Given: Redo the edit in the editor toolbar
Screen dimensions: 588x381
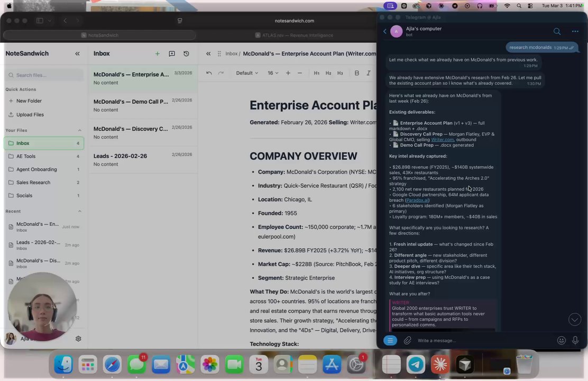Looking at the screenshot, I should pyautogui.click(x=221, y=73).
